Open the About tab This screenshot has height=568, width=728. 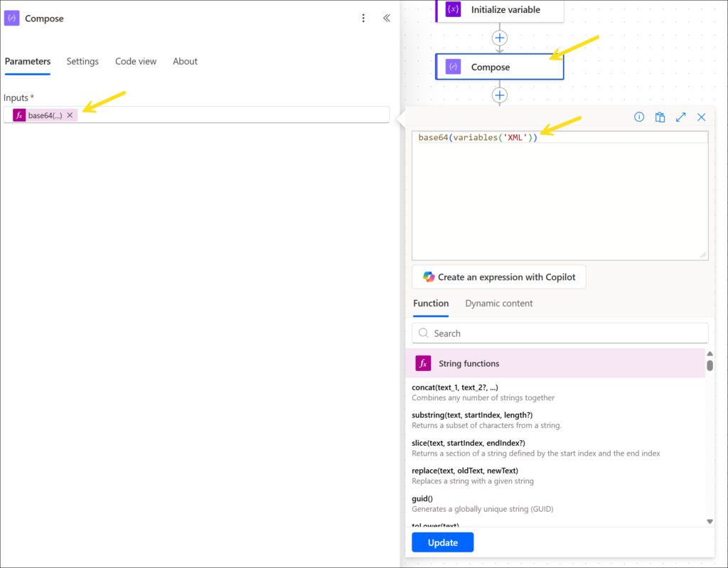(x=185, y=61)
